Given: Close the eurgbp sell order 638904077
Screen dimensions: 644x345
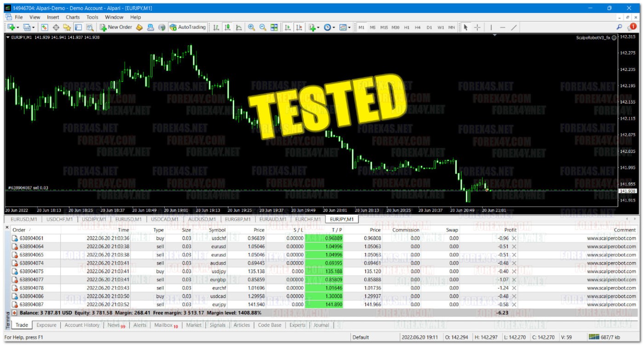Looking at the screenshot, I should click(x=514, y=280).
